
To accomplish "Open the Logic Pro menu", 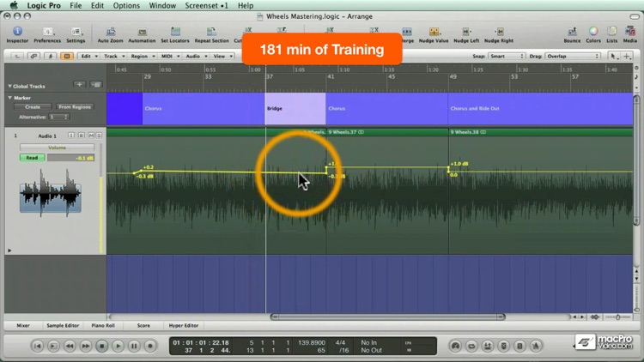I will pos(44,5).
